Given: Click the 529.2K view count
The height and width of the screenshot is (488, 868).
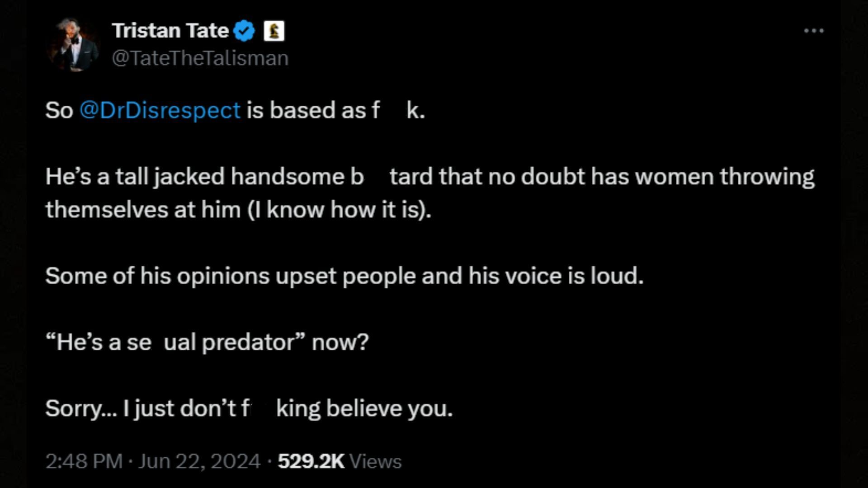Looking at the screenshot, I should point(311,461).
